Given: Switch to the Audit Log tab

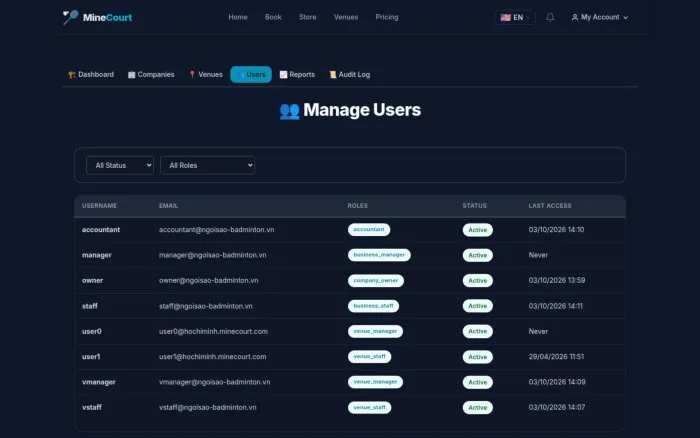Looking at the screenshot, I should tap(350, 75).
